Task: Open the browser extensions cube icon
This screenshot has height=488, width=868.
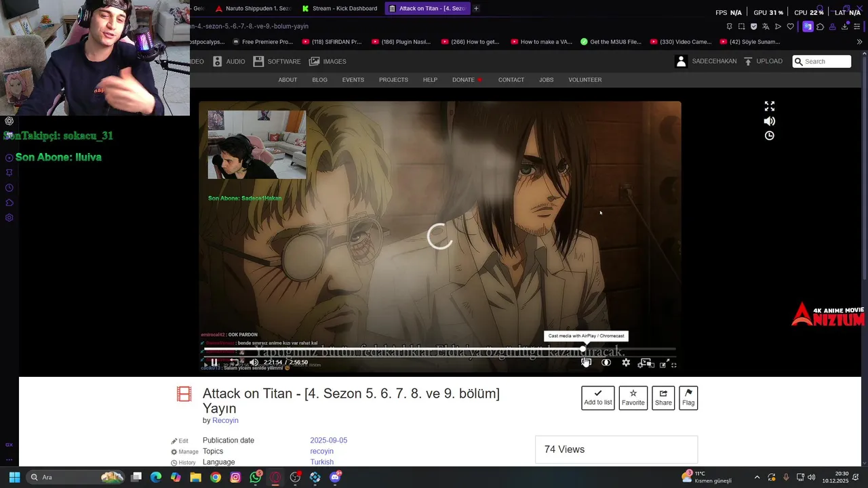Action: coord(820,26)
